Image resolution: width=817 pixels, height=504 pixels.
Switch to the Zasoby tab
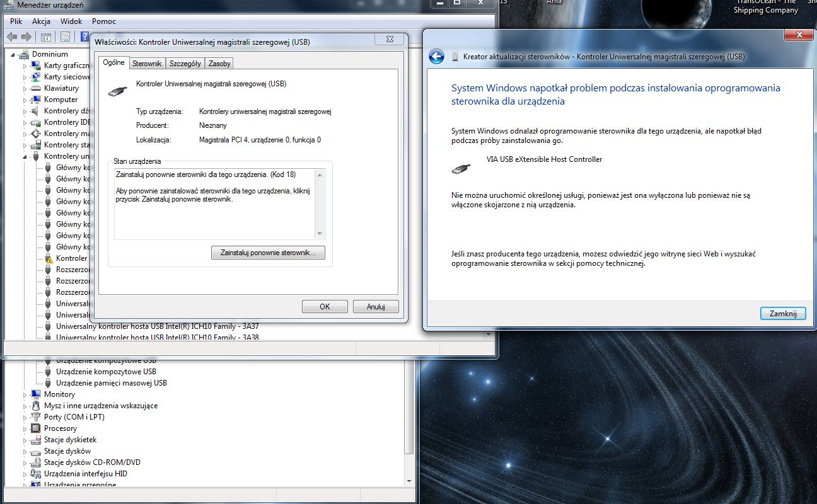click(x=219, y=64)
